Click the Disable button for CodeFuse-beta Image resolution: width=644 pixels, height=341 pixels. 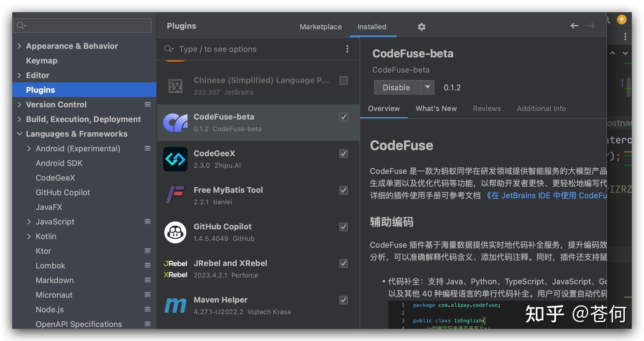(x=395, y=87)
